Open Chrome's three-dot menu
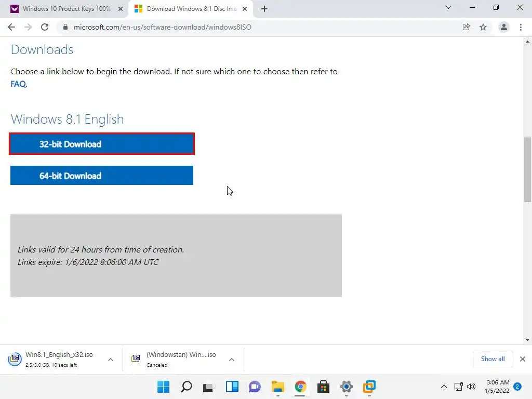This screenshot has width=532, height=399. pos(521,27)
